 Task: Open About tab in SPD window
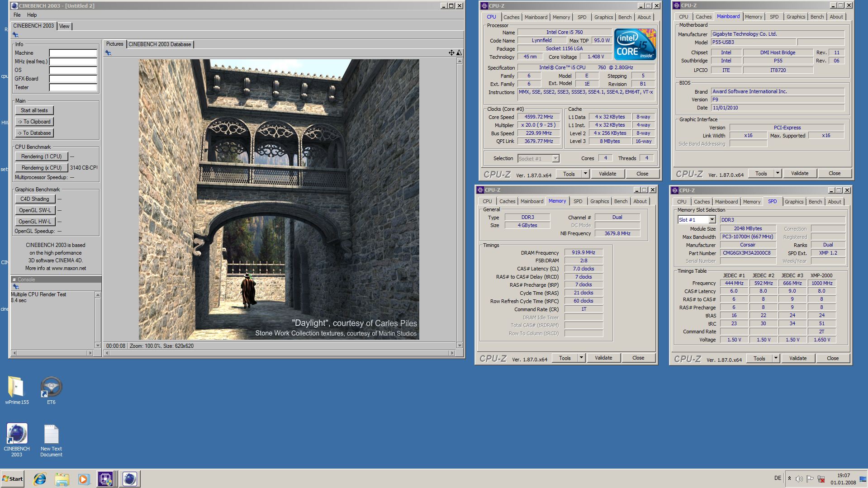[x=835, y=202]
